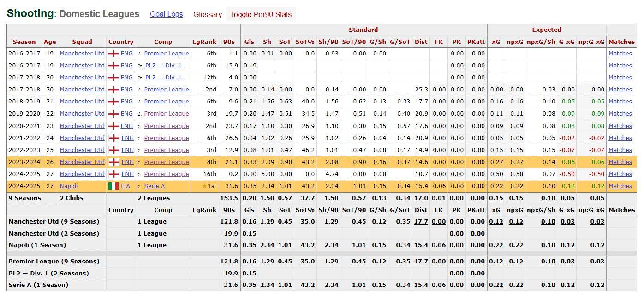Click the England flag in the 2023-2024 row
The width and height of the screenshot is (644, 298).
[x=113, y=162]
